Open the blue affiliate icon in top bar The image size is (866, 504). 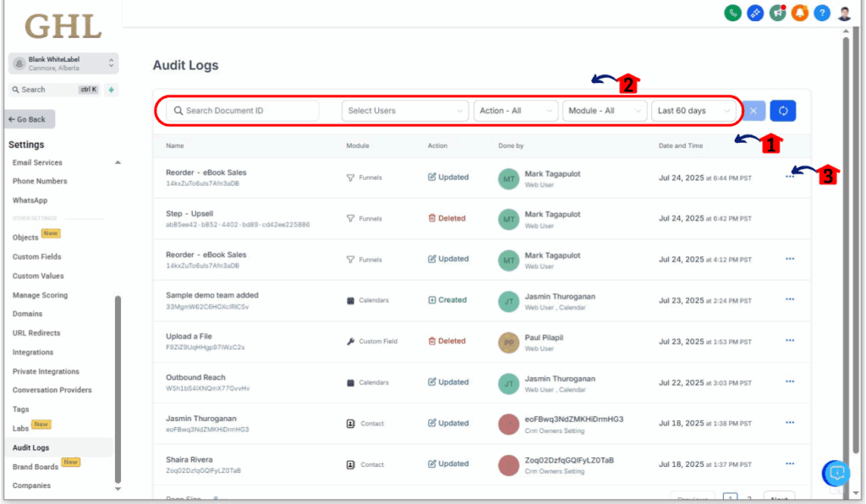click(754, 13)
